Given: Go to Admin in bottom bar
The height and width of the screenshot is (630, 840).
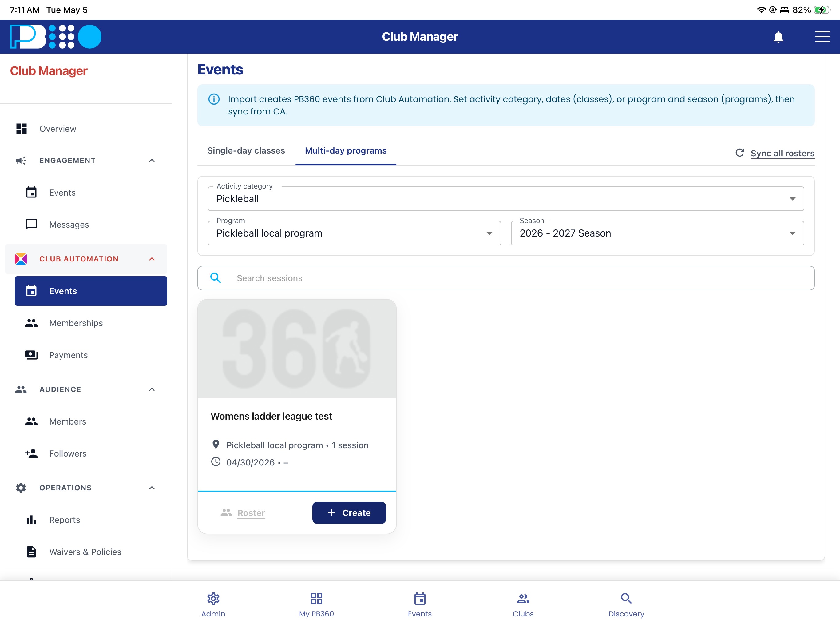Looking at the screenshot, I should (213, 604).
